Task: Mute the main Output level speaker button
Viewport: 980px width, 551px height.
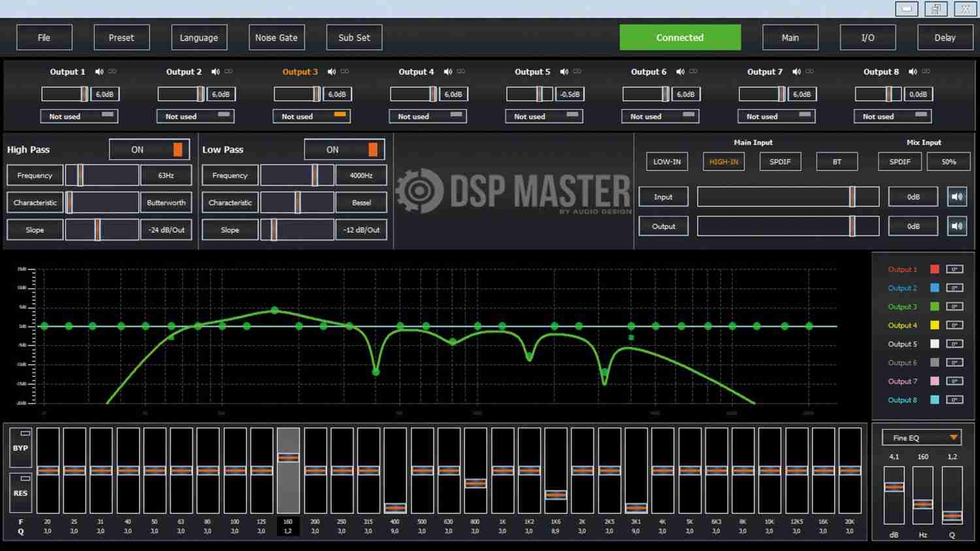Action: pos(957,226)
